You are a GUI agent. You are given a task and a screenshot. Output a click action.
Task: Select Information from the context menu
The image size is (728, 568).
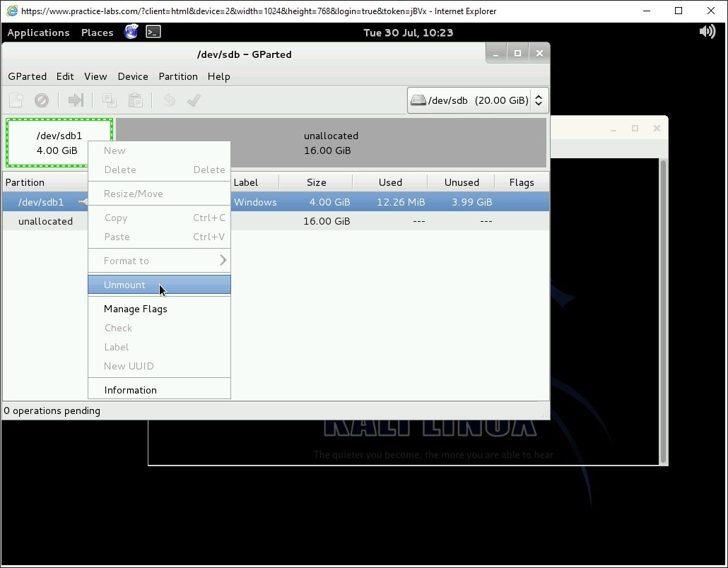pyautogui.click(x=131, y=390)
